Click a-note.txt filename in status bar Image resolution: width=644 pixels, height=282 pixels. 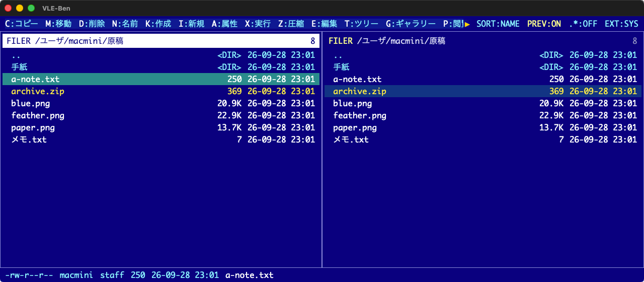(250, 275)
